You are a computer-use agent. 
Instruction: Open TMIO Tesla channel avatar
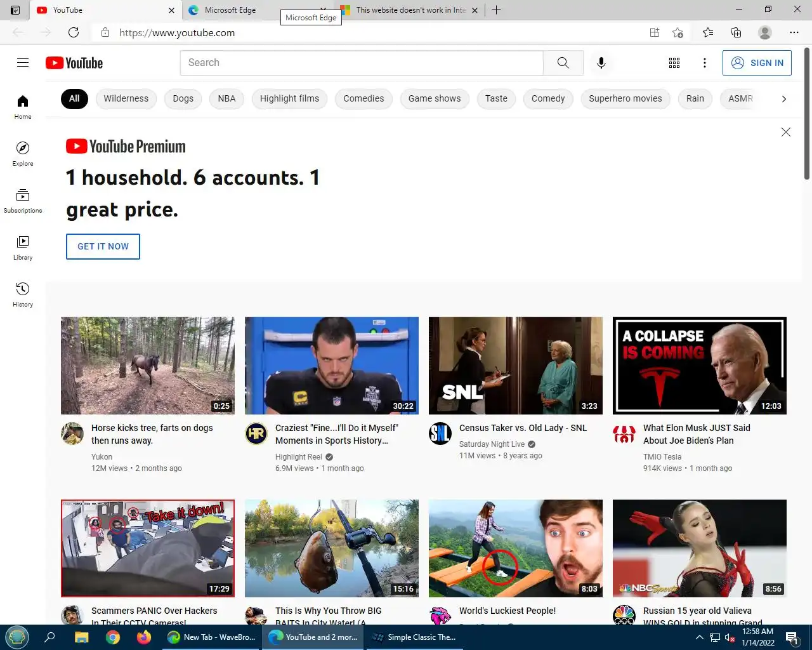tap(624, 434)
